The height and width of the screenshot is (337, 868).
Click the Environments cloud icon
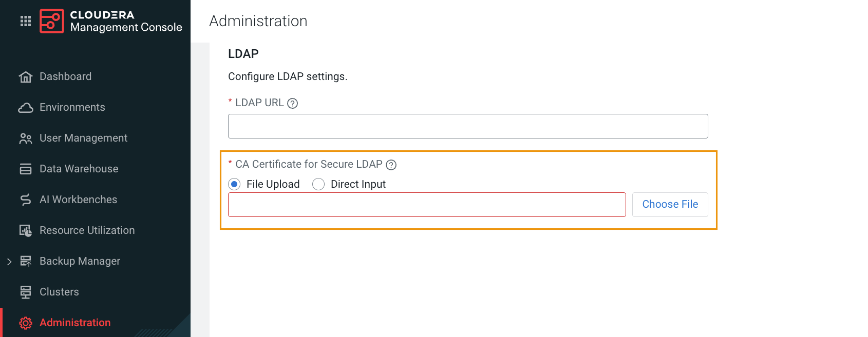[x=26, y=108]
